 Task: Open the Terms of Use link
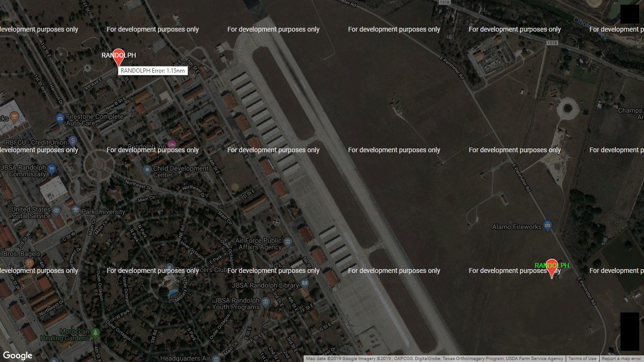point(582,359)
